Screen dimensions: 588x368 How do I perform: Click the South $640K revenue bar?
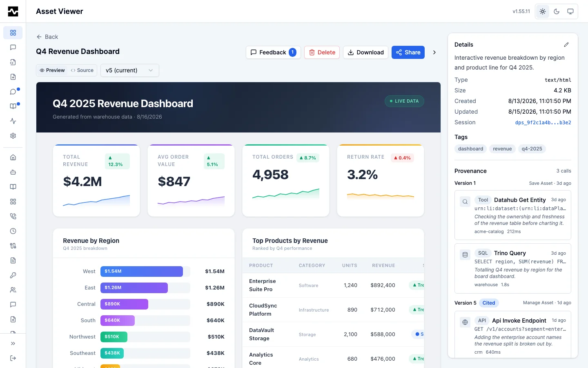[118, 321]
